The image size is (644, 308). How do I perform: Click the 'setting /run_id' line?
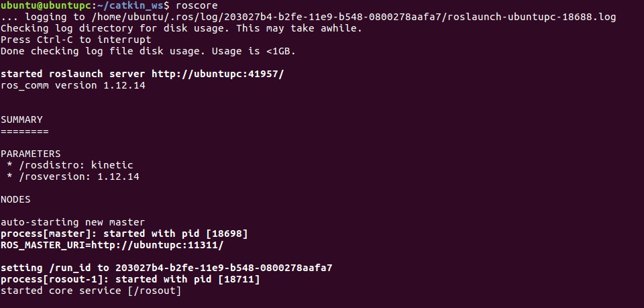[x=166, y=268]
